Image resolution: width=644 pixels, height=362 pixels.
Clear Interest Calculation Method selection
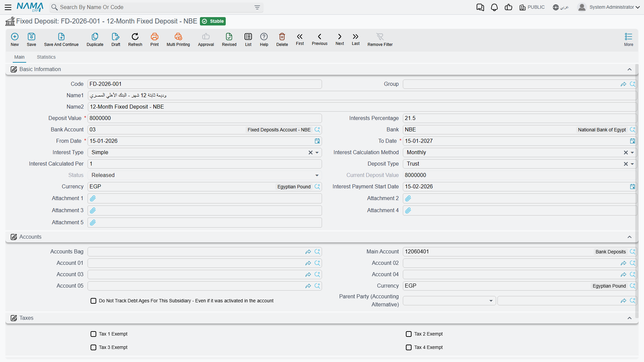point(626,153)
